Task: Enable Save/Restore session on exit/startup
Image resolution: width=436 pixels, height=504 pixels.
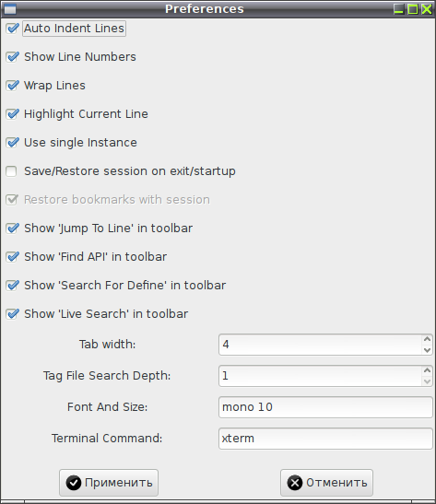Action: coord(12,171)
